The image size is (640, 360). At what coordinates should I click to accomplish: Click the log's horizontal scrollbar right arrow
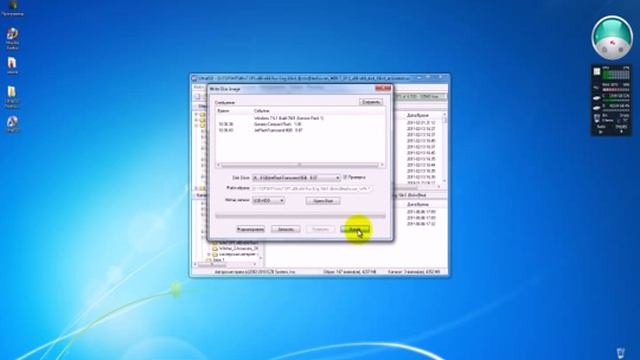382,165
